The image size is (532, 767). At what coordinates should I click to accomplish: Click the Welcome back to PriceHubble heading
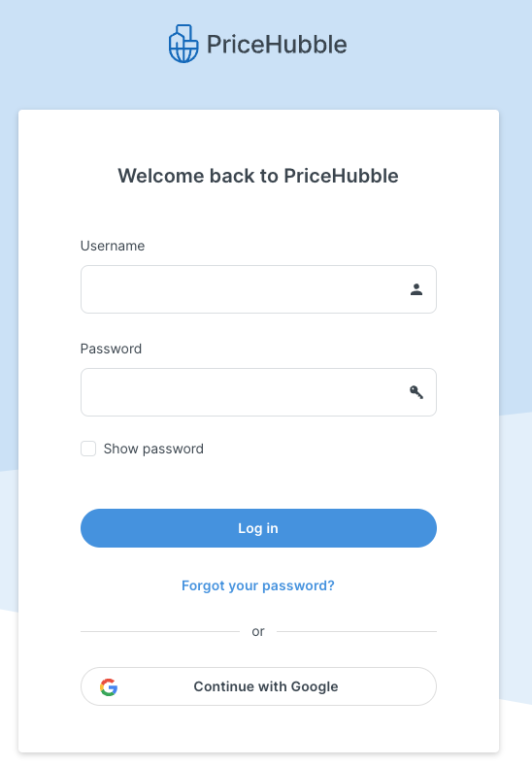tap(258, 176)
